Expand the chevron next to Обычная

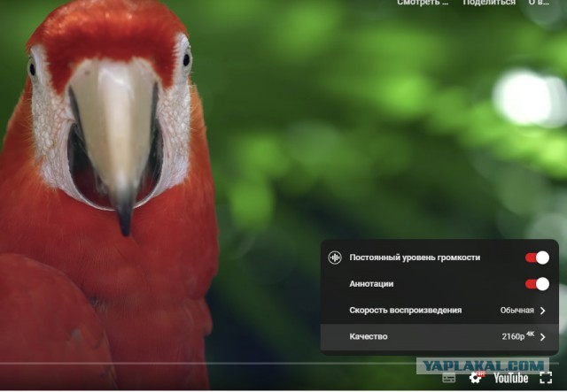(x=542, y=311)
